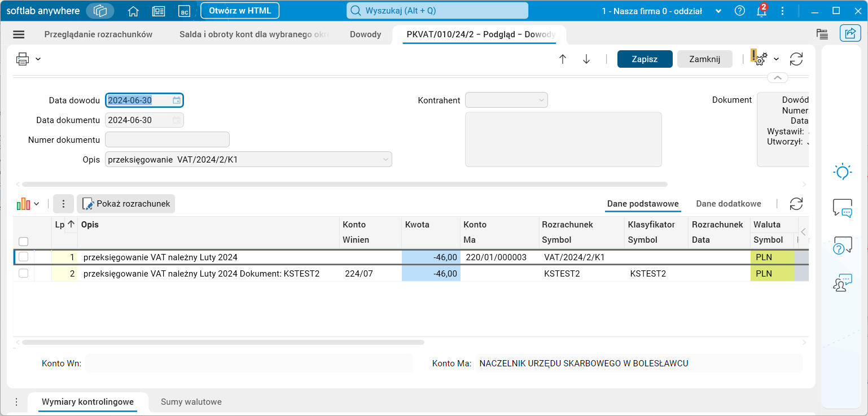Open the calendar picker for Data dowodu

coord(177,100)
